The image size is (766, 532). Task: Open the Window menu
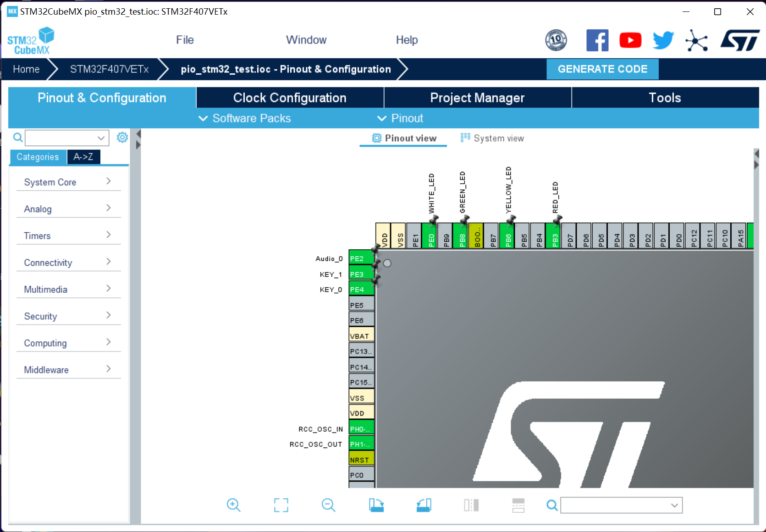(x=306, y=40)
